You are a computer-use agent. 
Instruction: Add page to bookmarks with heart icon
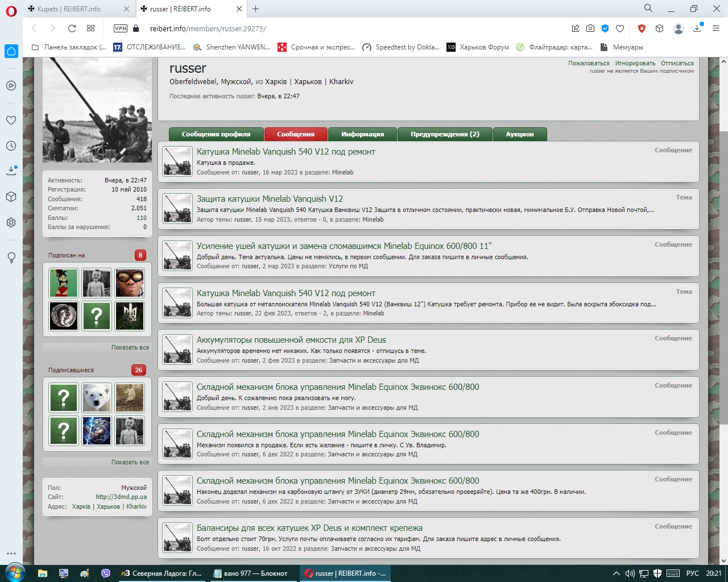(620, 28)
